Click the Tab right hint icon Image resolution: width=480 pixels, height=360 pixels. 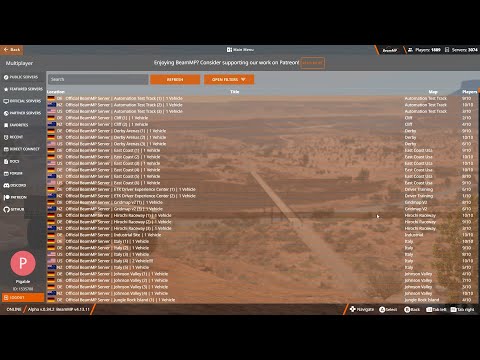click(453, 310)
